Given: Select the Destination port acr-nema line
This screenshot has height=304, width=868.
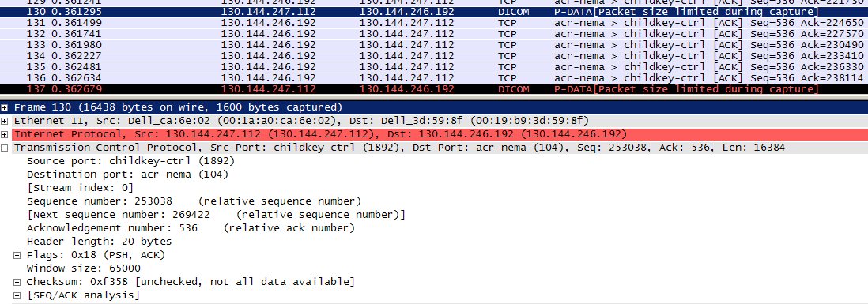Looking at the screenshot, I should (127, 174).
